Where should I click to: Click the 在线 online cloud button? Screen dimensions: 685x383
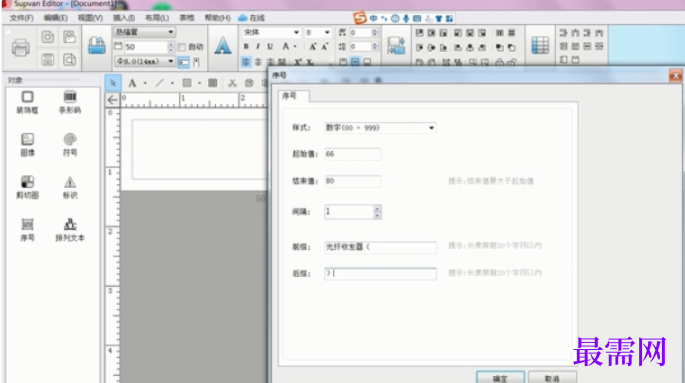tap(252, 18)
